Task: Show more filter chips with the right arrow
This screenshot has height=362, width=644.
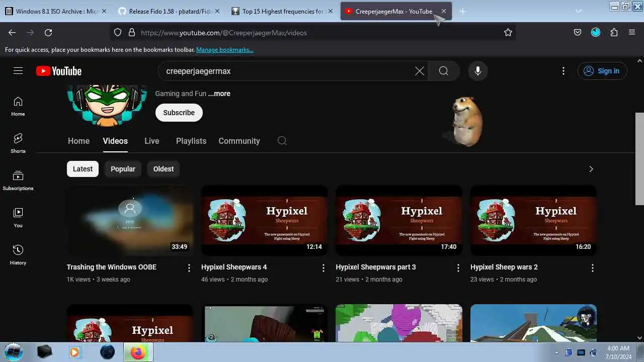Action: (591, 169)
